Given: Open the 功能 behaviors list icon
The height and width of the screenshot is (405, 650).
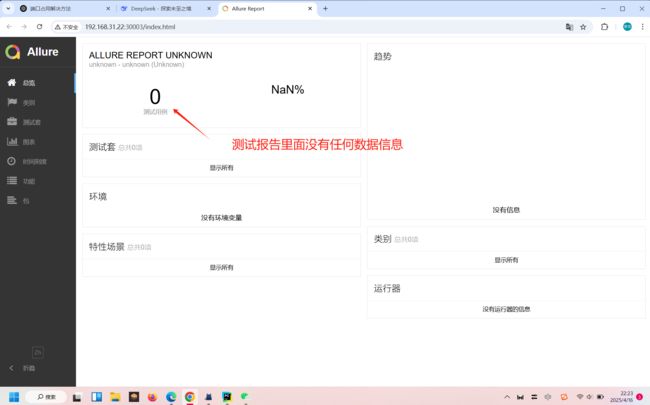Looking at the screenshot, I should pyautogui.click(x=12, y=181).
